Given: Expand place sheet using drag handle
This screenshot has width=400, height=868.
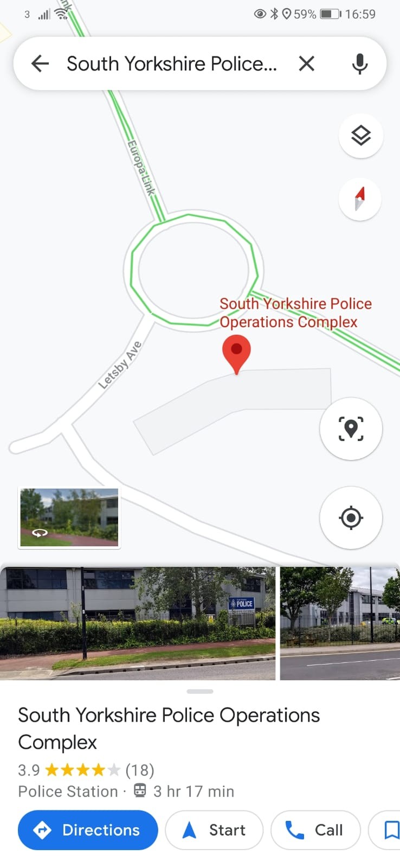Looking at the screenshot, I should point(199,691).
